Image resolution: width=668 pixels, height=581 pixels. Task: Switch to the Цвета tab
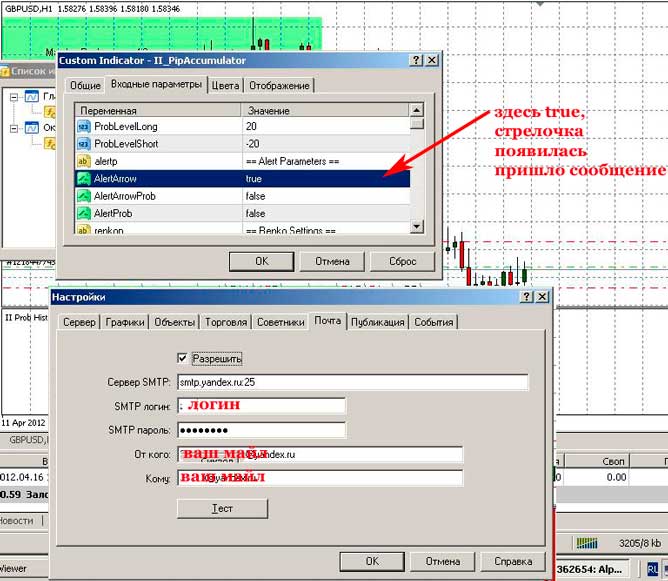tap(225, 86)
